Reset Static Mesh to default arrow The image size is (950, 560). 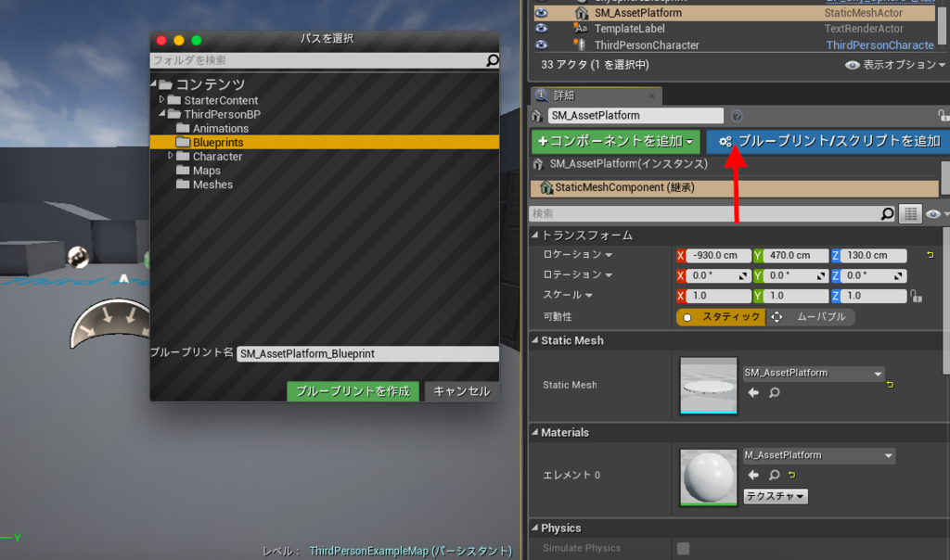click(890, 385)
